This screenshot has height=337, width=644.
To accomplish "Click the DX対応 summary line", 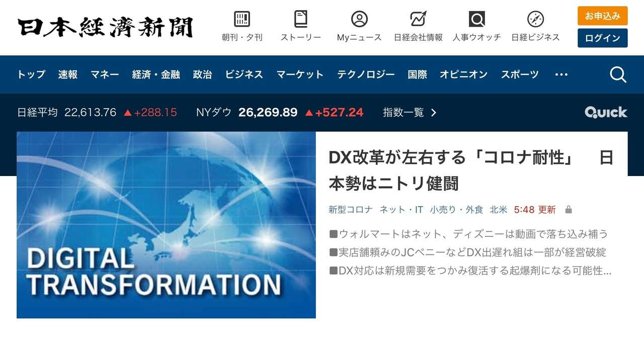I will (x=470, y=271).
